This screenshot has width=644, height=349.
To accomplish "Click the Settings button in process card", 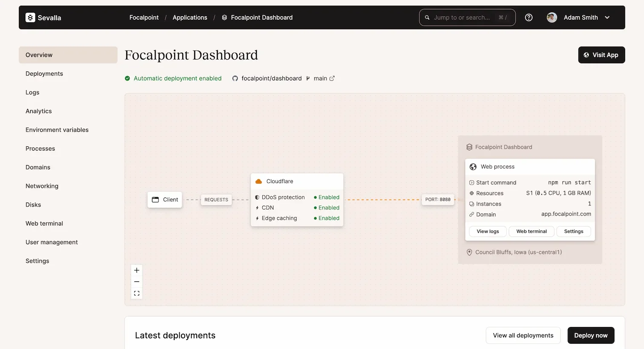I will [574, 232].
